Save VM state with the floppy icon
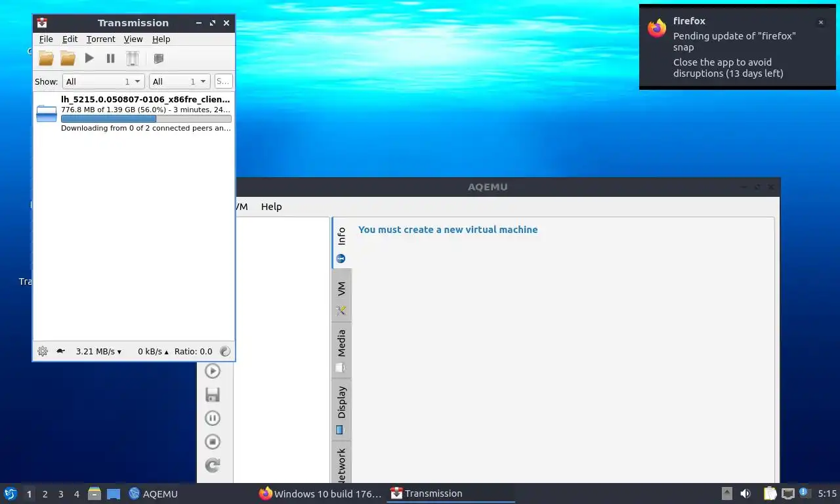 pyautogui.click(x=212, y=394)
